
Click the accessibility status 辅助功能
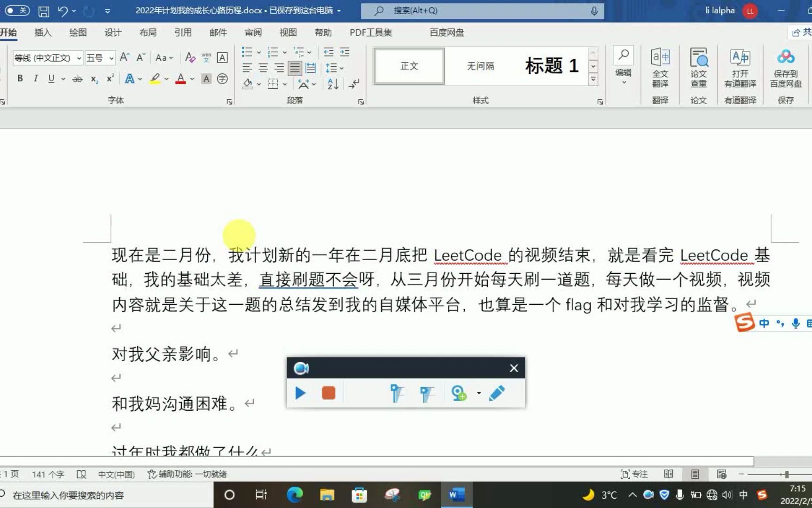click(x=187, y=474)
